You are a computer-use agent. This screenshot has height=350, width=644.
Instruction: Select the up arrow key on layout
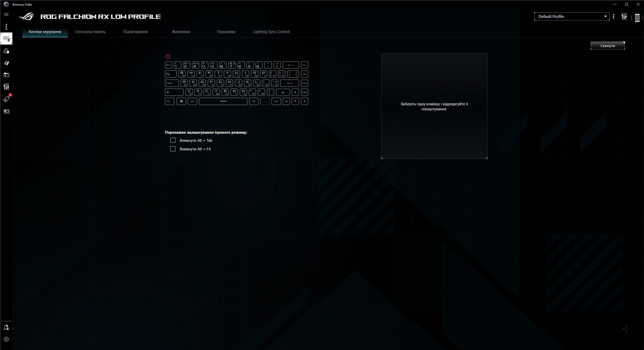click(x=295, y=92)
